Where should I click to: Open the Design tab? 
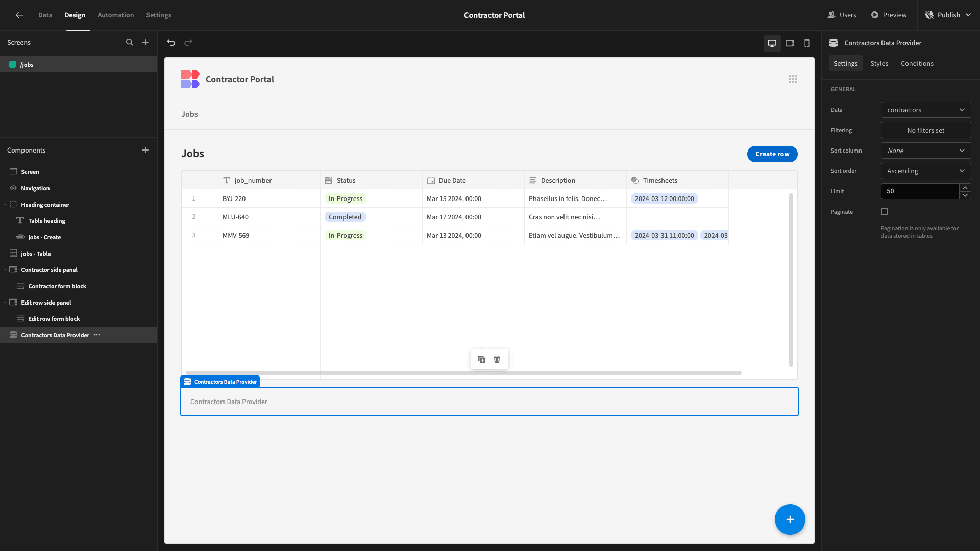[75, 15]
